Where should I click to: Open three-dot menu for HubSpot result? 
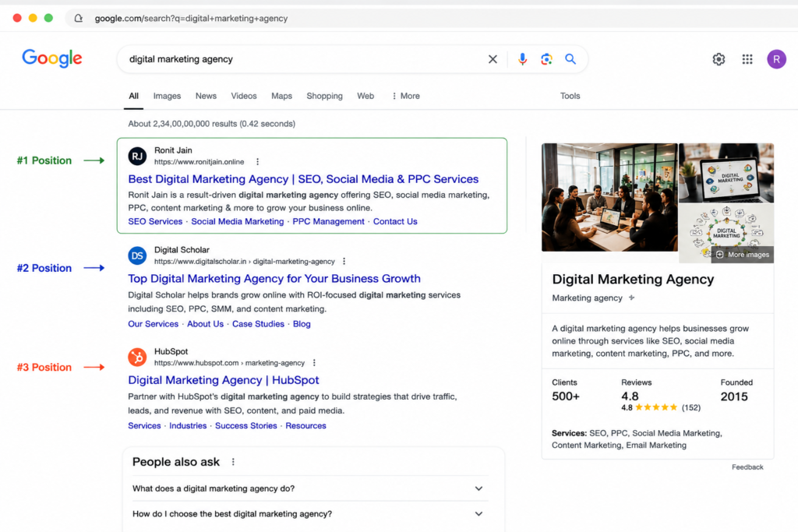coord(314,363)
